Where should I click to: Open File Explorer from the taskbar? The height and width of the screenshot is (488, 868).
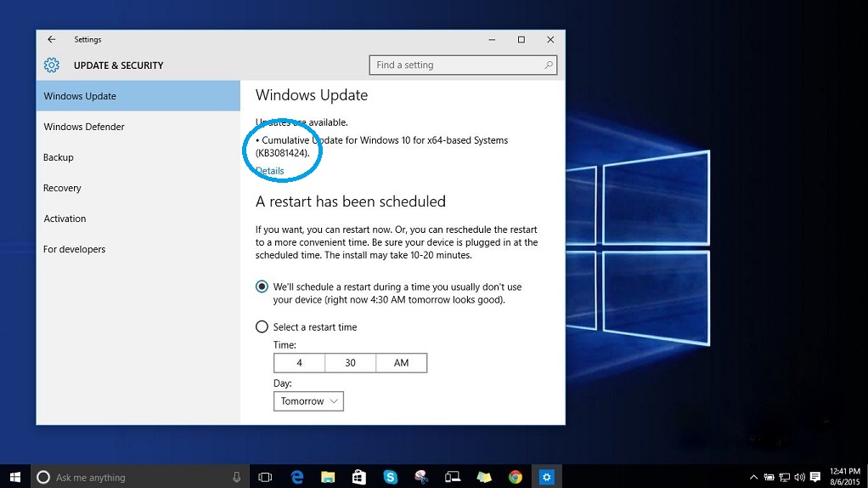[328, 477]
